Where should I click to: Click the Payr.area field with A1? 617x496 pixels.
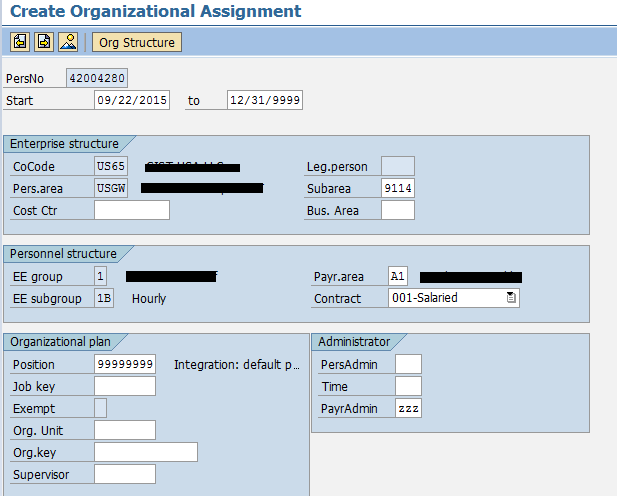398,276
